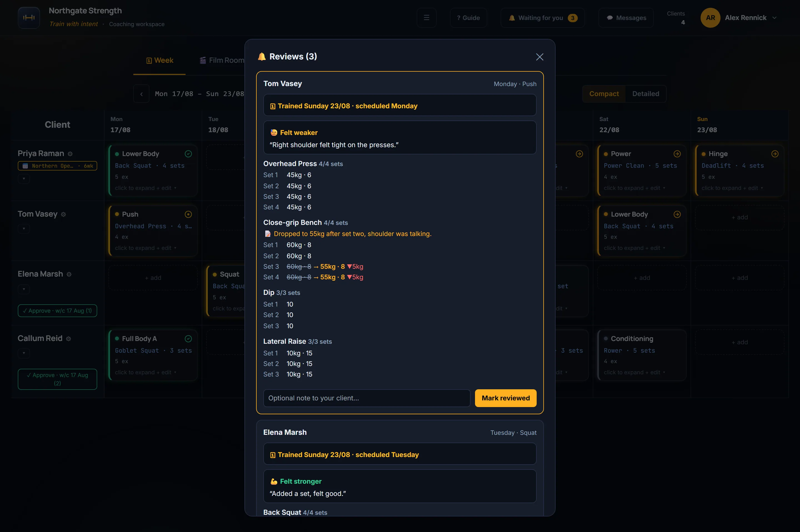Add a session for Elena Marsh on Monday
Image resolution: width=800 pixels, height=532 pixels.
153,278
